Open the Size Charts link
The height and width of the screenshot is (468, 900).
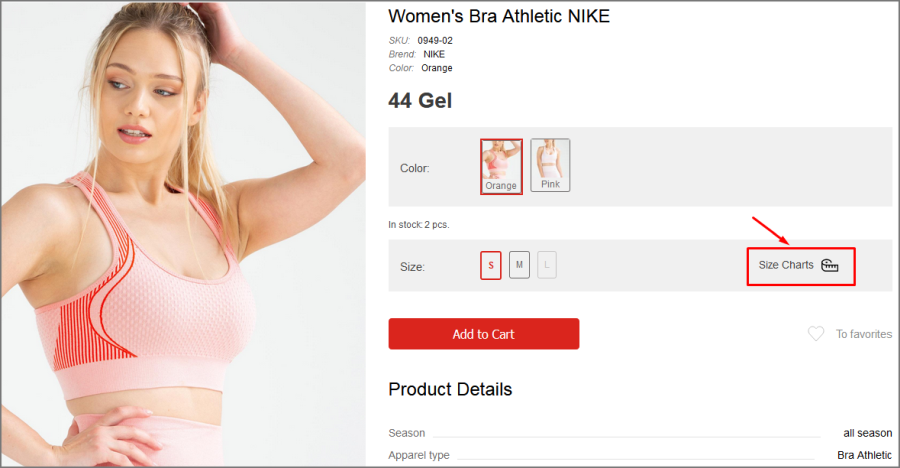pyautogui.click(x=786, y=265)
